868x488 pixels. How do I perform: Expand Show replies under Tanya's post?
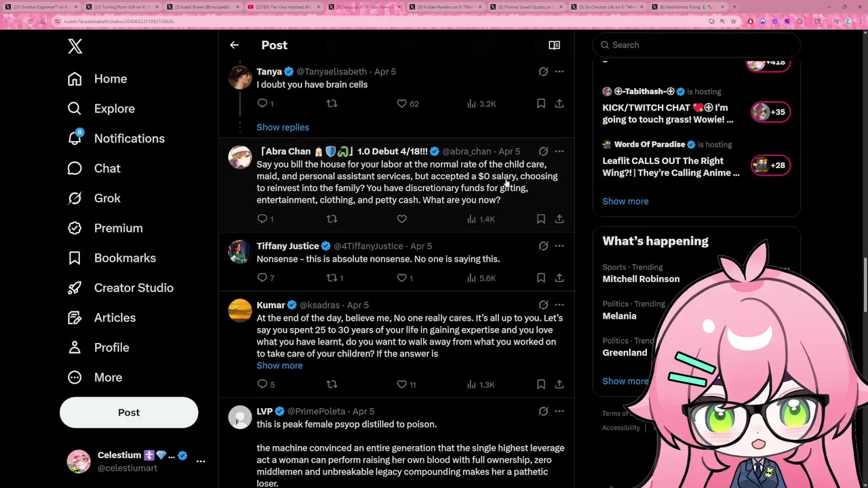click(283, 127)
